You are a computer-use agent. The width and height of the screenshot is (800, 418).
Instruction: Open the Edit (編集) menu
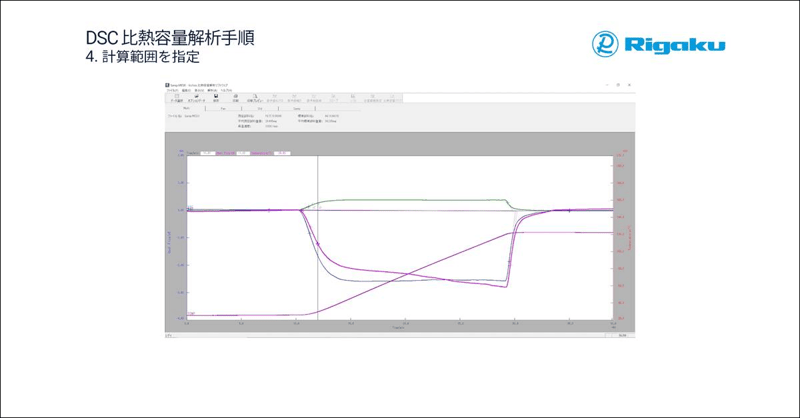[x=185, y=91]
